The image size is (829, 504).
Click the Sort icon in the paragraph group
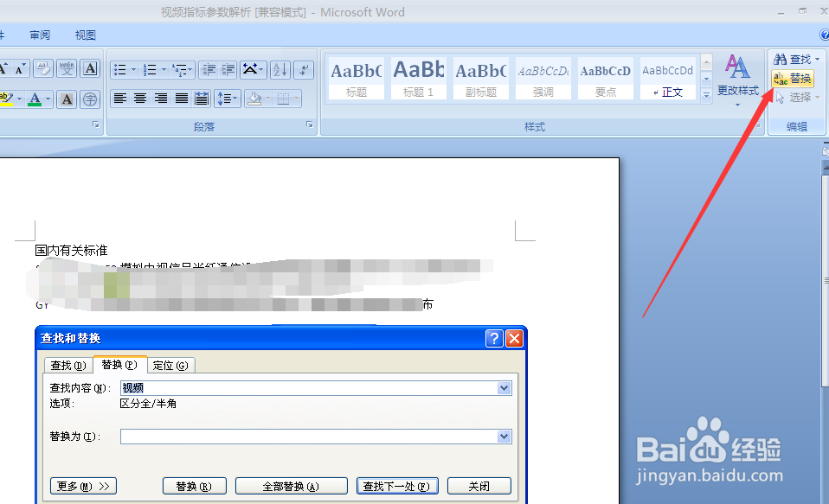[x=281, y=70]
